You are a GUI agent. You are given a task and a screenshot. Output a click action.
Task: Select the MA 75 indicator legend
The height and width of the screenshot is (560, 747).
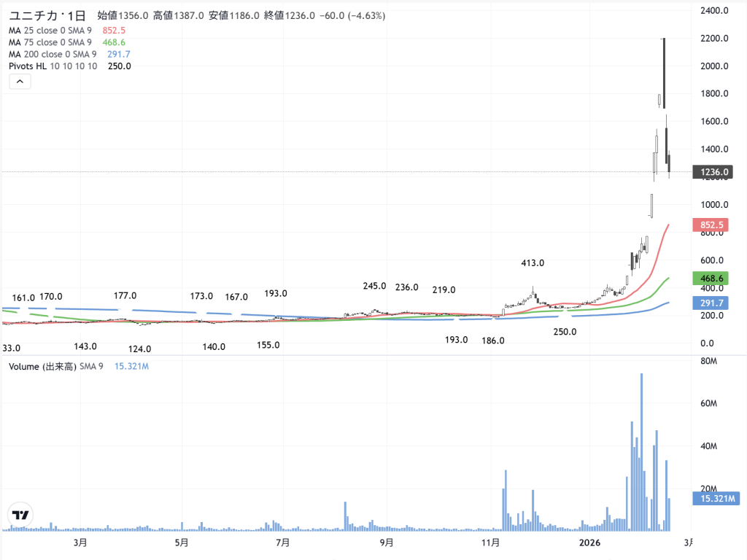[51, 42]
